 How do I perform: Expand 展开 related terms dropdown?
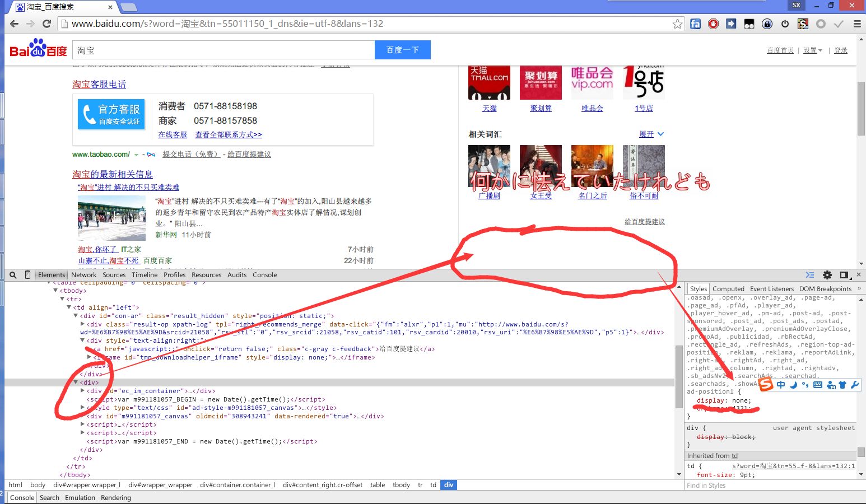pos(651,134)
